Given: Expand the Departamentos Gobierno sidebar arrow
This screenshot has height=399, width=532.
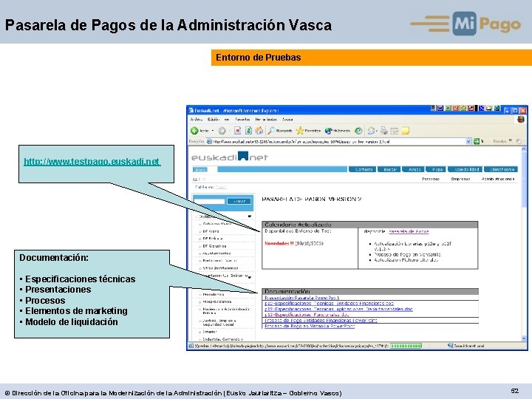Looking at the screenshot, I should pyautogui.click(x=250, y=277).
